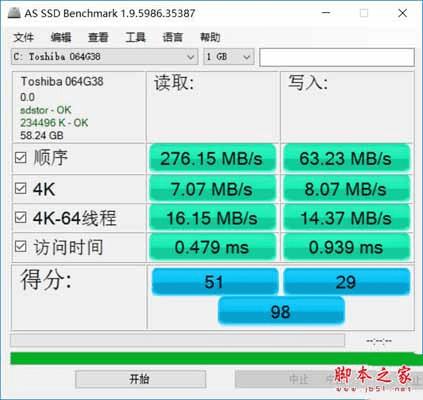Screen dimensions: 423x400
Task: Open the 帮助 menu
Action: point(210,37)
